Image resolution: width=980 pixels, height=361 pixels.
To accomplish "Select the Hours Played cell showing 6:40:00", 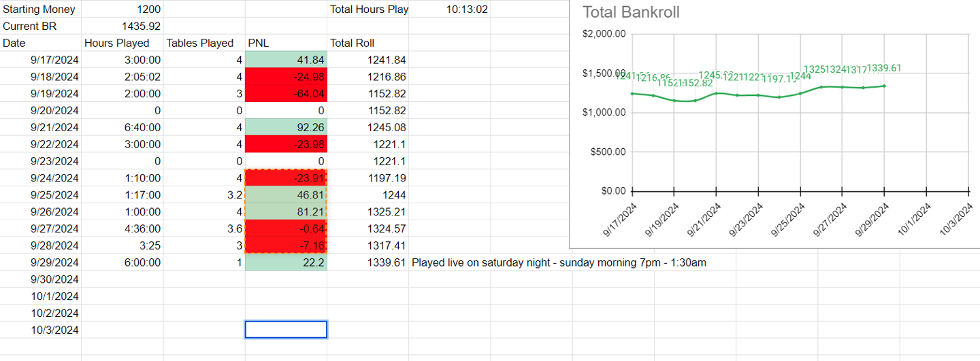I will pyautogui.click(x=122, y=127).
